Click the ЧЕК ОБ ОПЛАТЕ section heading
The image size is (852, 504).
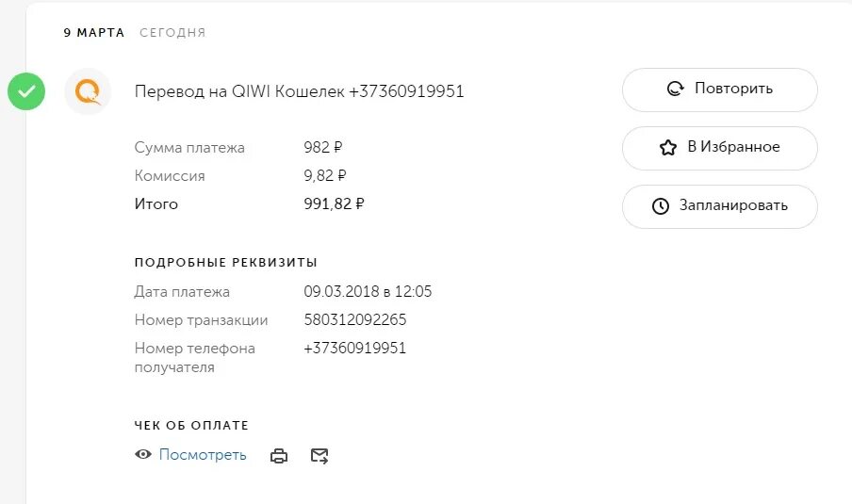tap(191, 425)
